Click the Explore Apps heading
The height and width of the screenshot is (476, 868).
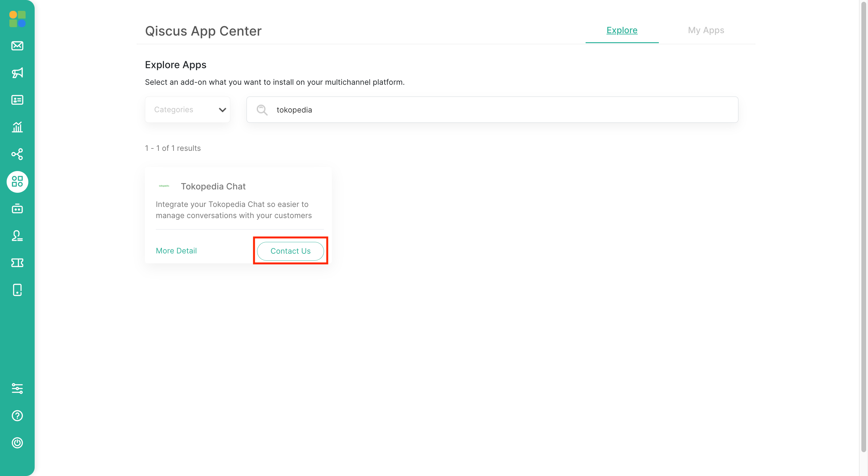(175, 65)
